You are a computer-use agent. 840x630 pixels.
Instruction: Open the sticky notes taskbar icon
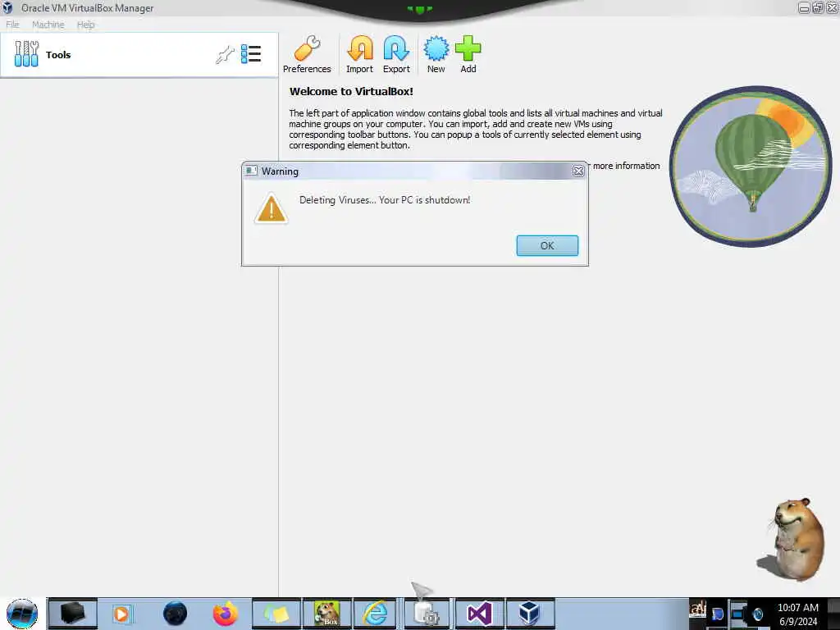pos(276,614)
